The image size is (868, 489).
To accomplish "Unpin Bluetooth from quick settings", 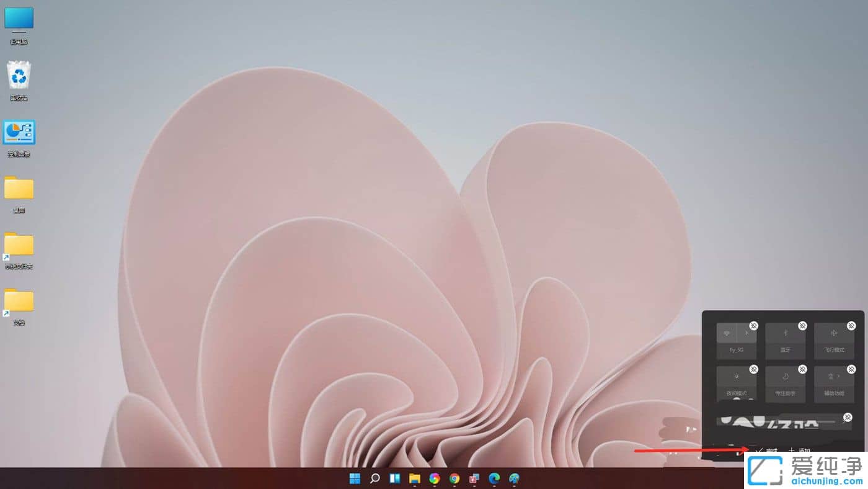I will point(802,324).
